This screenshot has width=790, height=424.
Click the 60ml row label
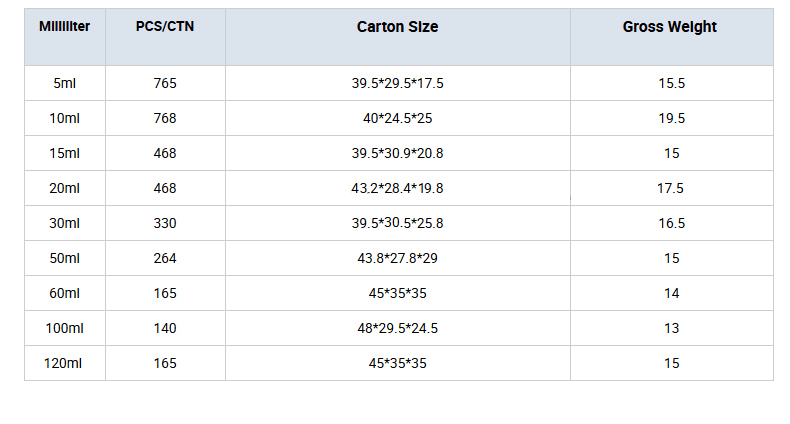[64, 293]
